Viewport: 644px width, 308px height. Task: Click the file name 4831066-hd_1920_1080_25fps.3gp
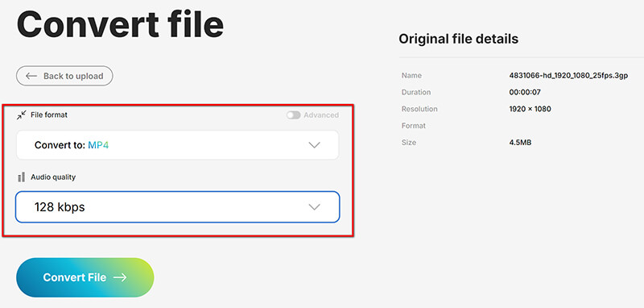pyautogui.click(x=568, y=76)
